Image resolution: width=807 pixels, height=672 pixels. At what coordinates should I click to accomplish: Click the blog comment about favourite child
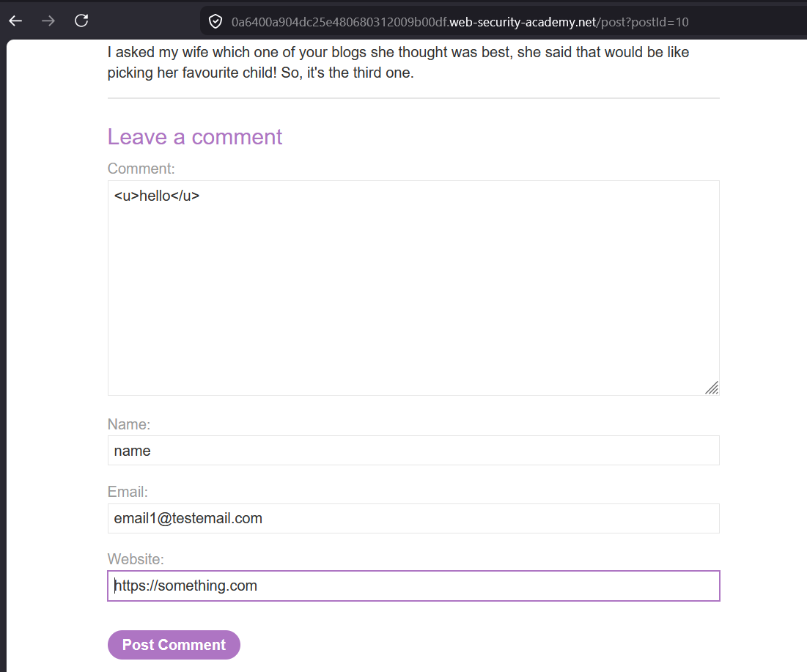point(398,62)
